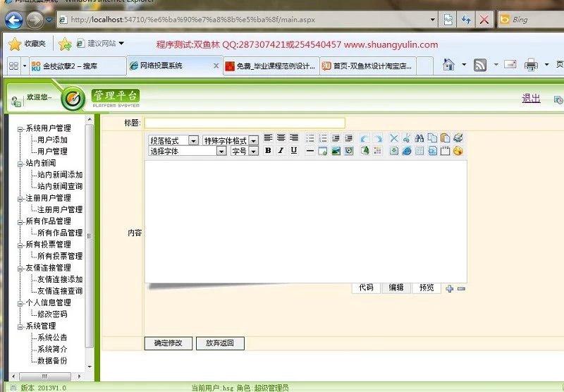564x392 pixels.
Task: Collapse 系统用户管理 tree node
Action: click(20, 129)
